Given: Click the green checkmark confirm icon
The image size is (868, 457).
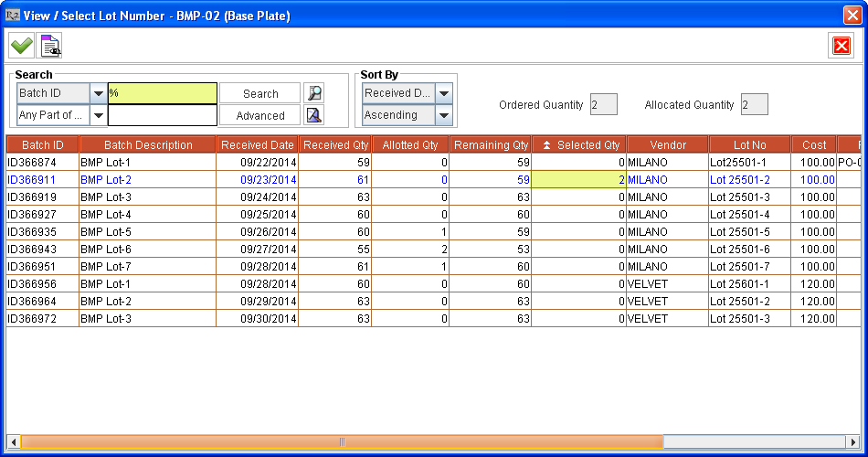Looking at the screenshot, I should pos(21,45).
